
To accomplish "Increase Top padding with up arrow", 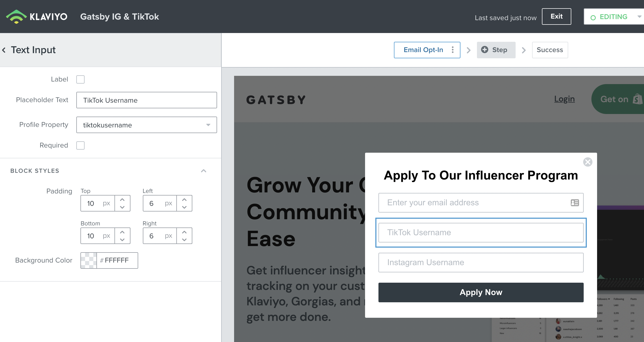I will click(x=122, y=199).
